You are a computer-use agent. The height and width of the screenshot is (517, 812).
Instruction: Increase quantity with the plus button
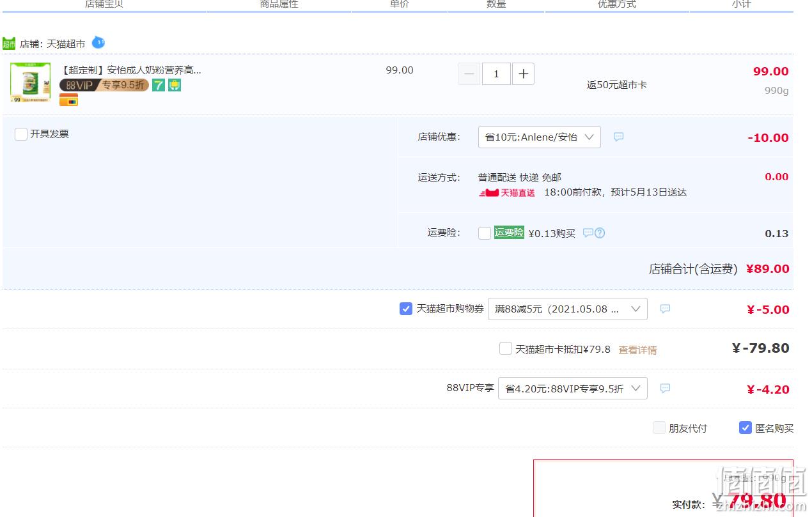pos(523,74)
